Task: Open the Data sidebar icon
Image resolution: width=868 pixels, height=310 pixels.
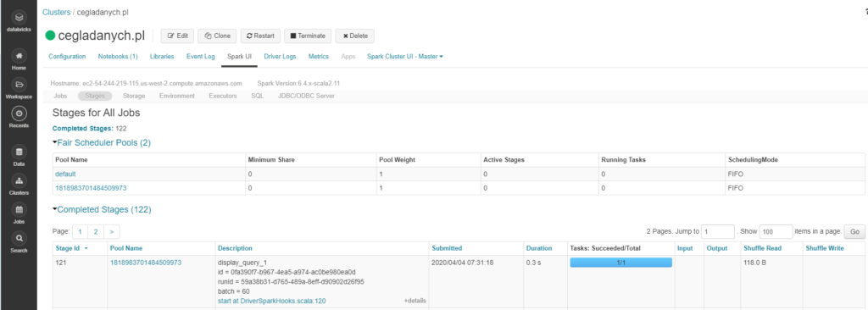Action: click(19, 152)
